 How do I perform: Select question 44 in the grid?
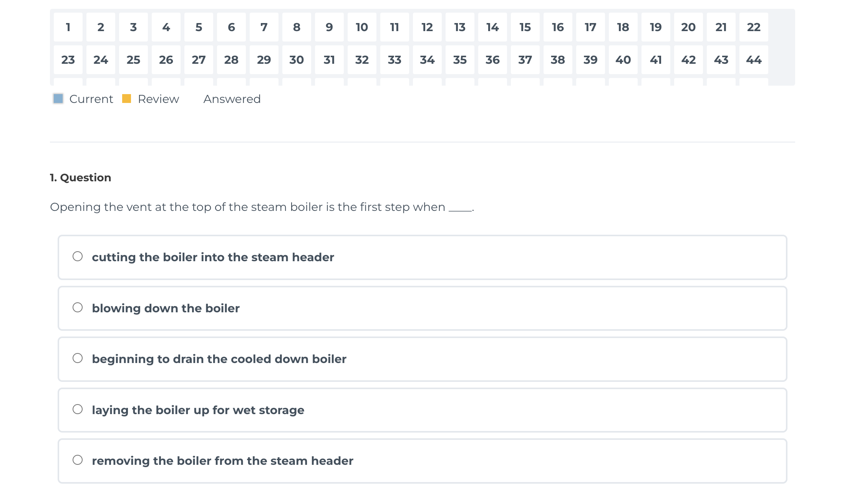click(754, 60)
